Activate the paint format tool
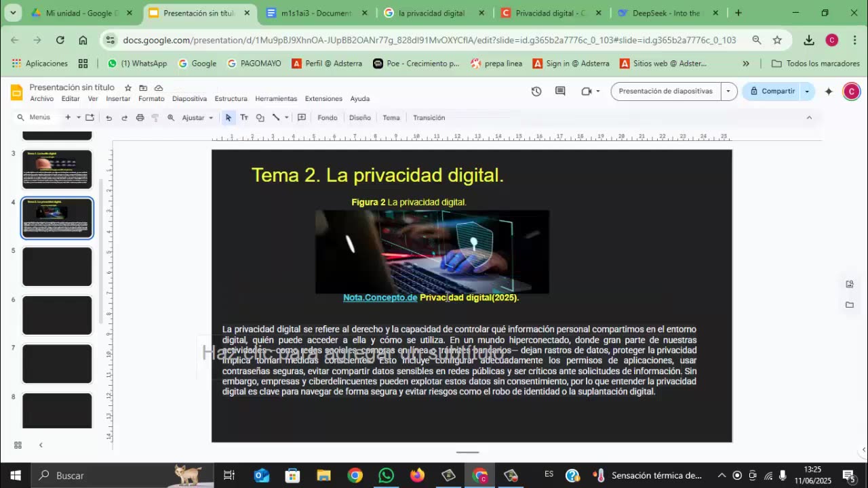Screen dimensions: 868x488 point(155,117)
